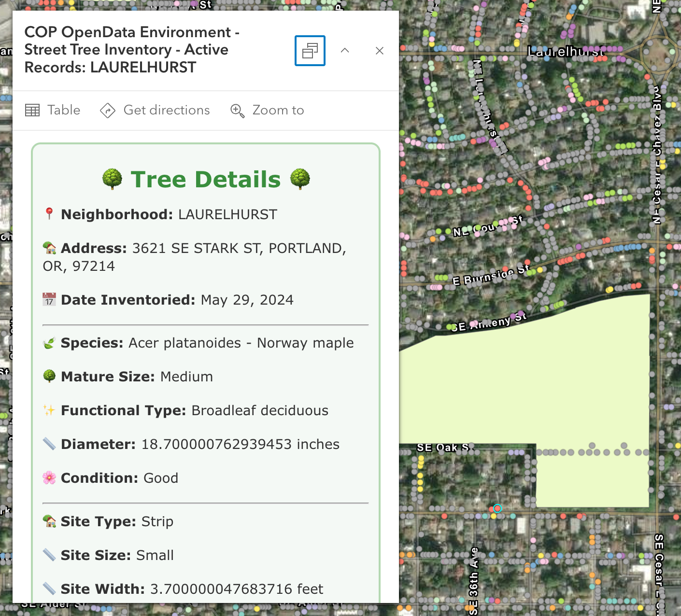The image size is (681, 616).
Task: Click the SE 36th Ave street label
Action: point(474,581)
